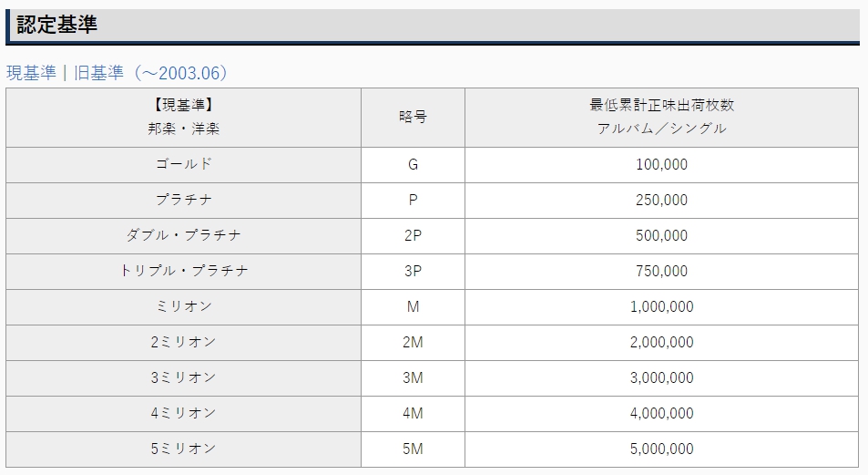Select the 4,000,000 shipment value
868x475 pixels.
[661, 413]
